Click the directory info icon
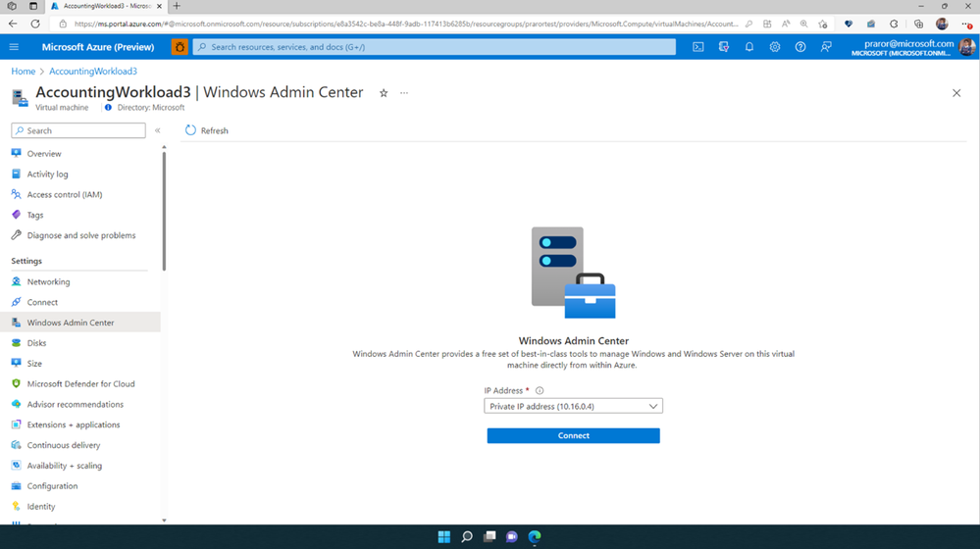This screenshot has height=549, width=980. click(108, 108)
